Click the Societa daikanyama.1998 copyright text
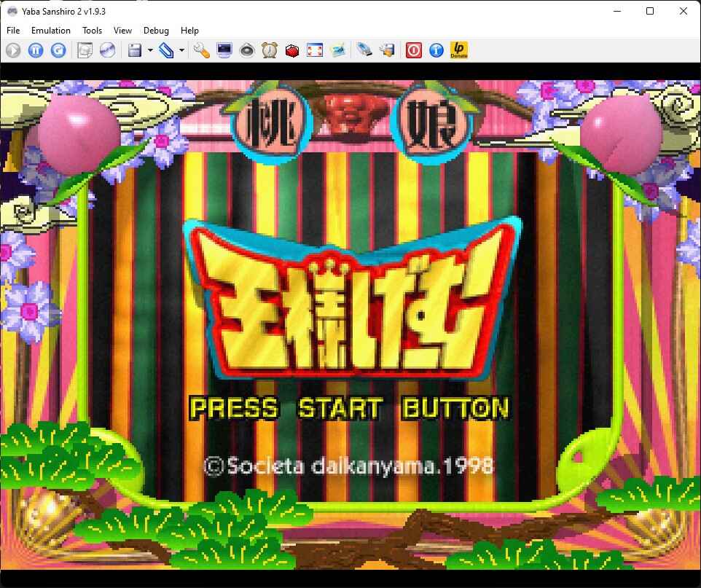Image resolution: width=701 pixels, height=588 pixels. tap(348, 466)
